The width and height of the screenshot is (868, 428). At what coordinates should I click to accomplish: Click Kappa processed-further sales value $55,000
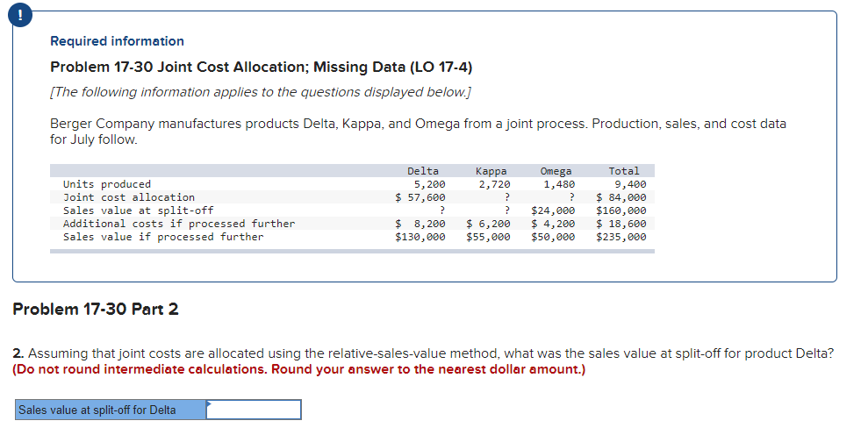click(488, 237)
